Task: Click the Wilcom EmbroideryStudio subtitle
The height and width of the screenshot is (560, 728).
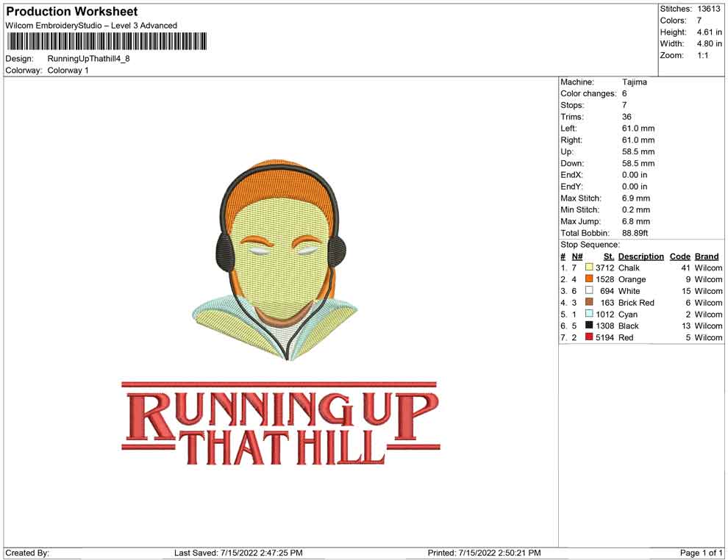Action: tap(91, 26)
